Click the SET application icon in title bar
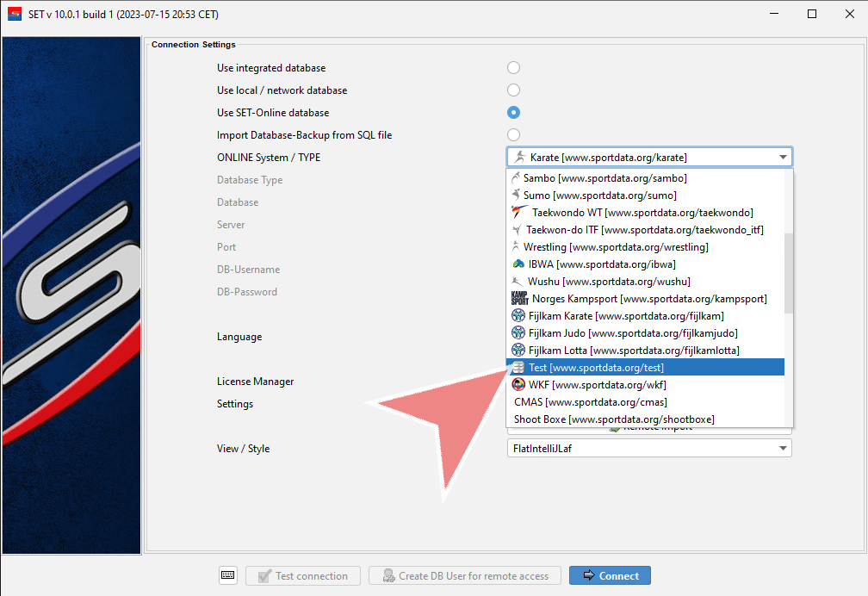868x596 pixels. tap(15, 14)
